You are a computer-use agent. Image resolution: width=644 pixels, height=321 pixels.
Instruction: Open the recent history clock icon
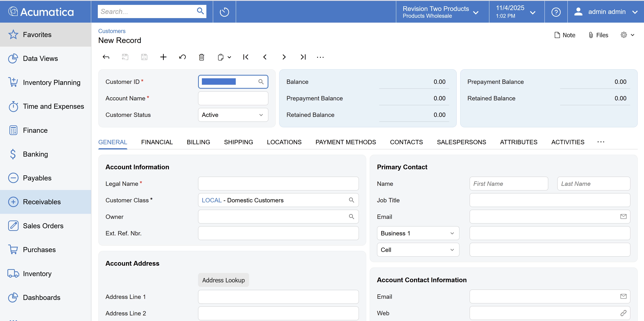coord(224,12)
